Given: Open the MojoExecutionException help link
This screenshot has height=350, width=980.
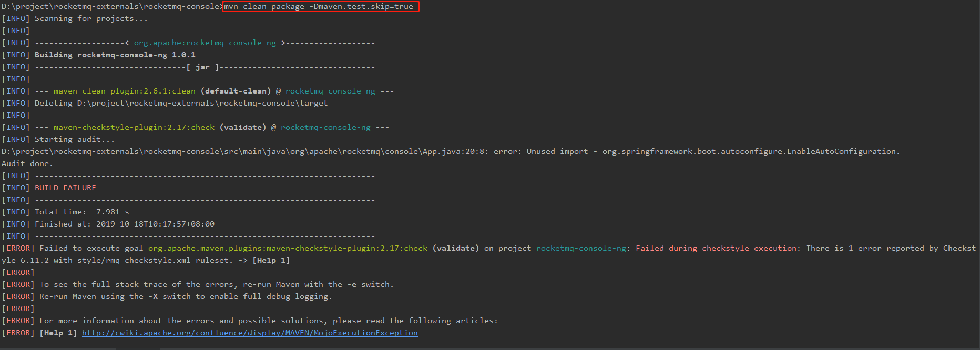Looking at the screenshot, I should click(250, 333).
